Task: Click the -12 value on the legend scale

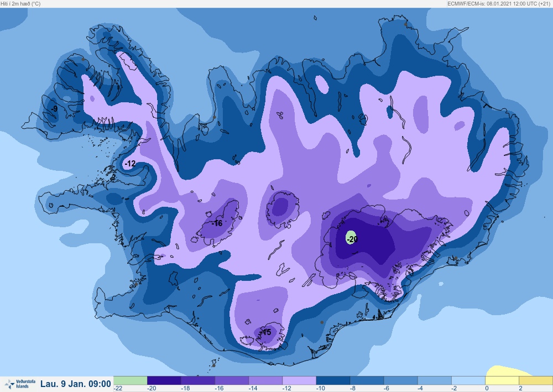Action: coord(286,389)
